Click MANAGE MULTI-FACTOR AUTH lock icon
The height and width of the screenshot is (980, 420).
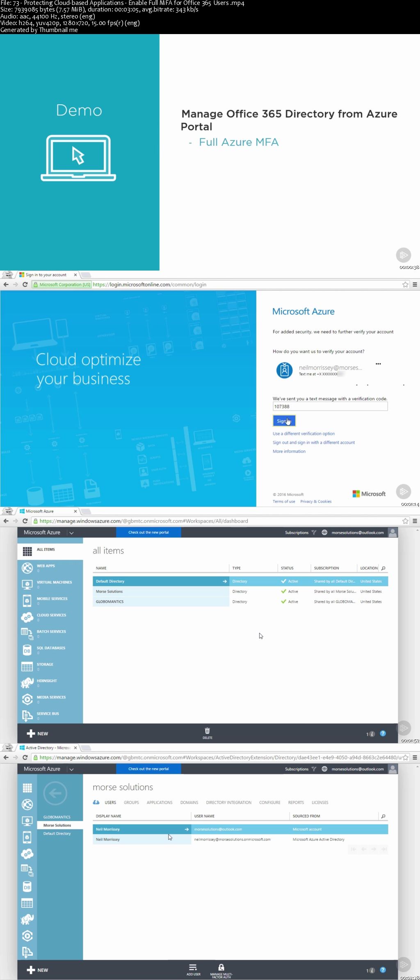tap(221, 971)
